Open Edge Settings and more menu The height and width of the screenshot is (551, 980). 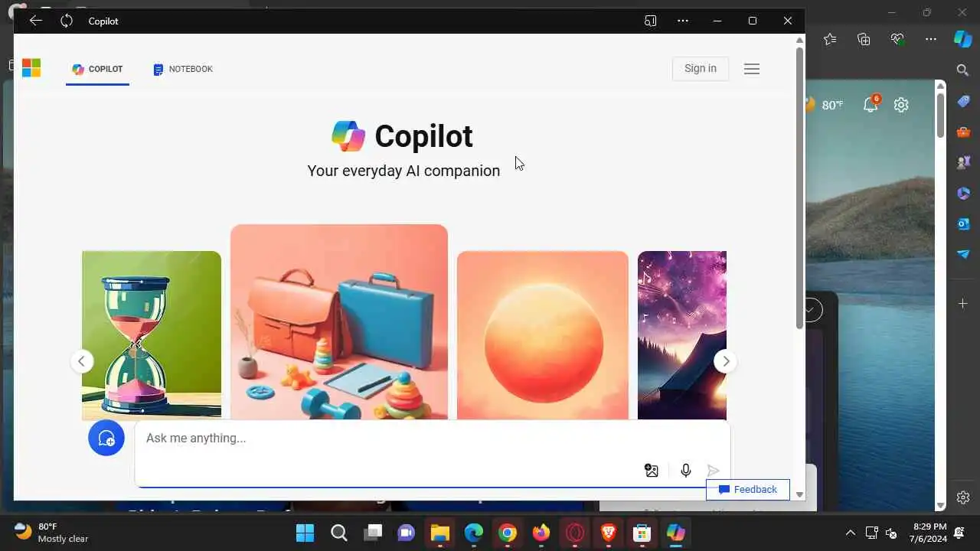tap(931, 39)
